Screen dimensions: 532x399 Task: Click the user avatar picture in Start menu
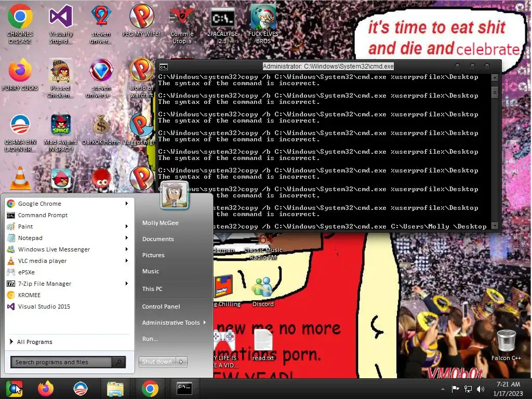click(175, 195)
